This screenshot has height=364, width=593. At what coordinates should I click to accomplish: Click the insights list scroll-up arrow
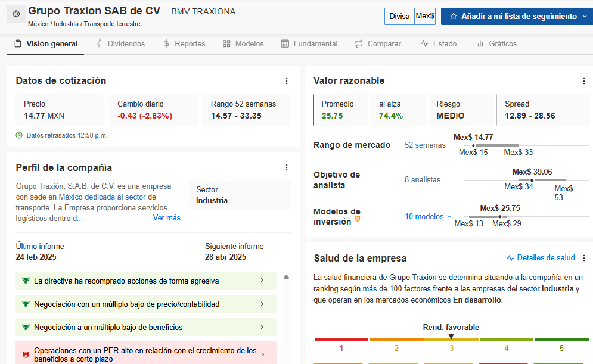pyautogui.click(x=287, y=276)
